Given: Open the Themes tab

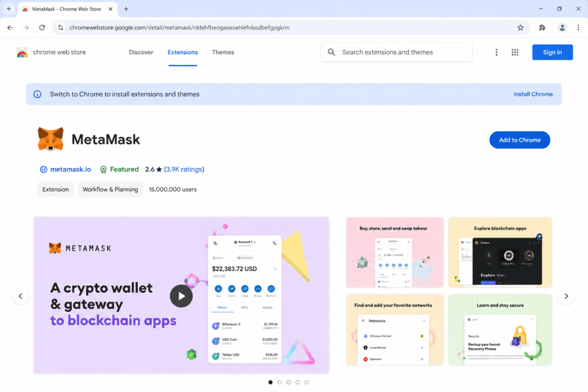Looking at the screenshot, I should [x=223, y=52].
